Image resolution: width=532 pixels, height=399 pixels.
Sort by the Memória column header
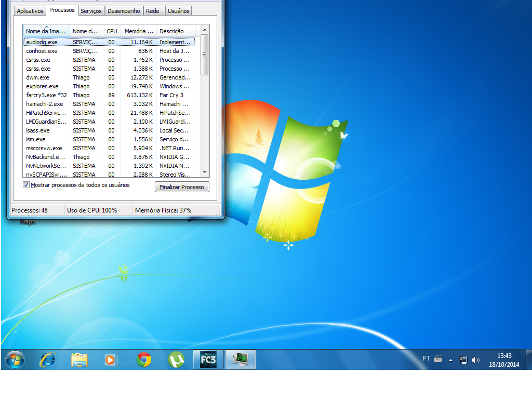(139, 31)
